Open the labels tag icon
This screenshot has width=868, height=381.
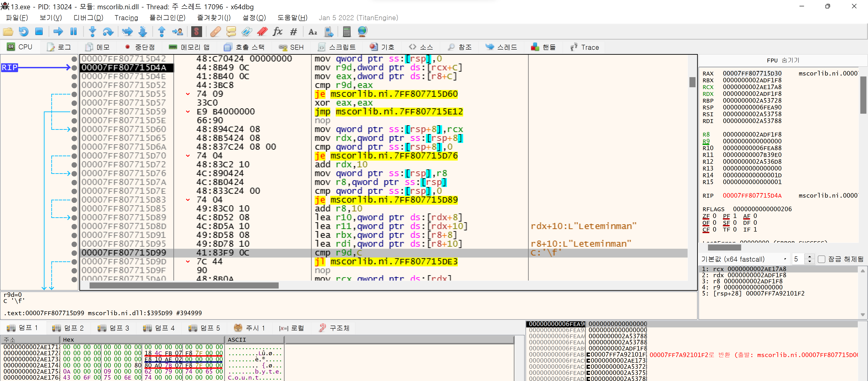point(247,32)
